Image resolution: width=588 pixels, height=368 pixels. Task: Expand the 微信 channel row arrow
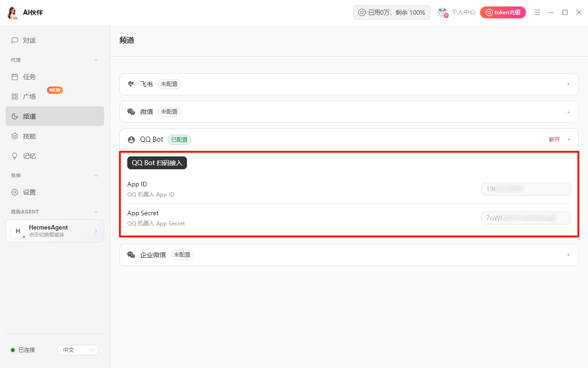tap(569, 112)
